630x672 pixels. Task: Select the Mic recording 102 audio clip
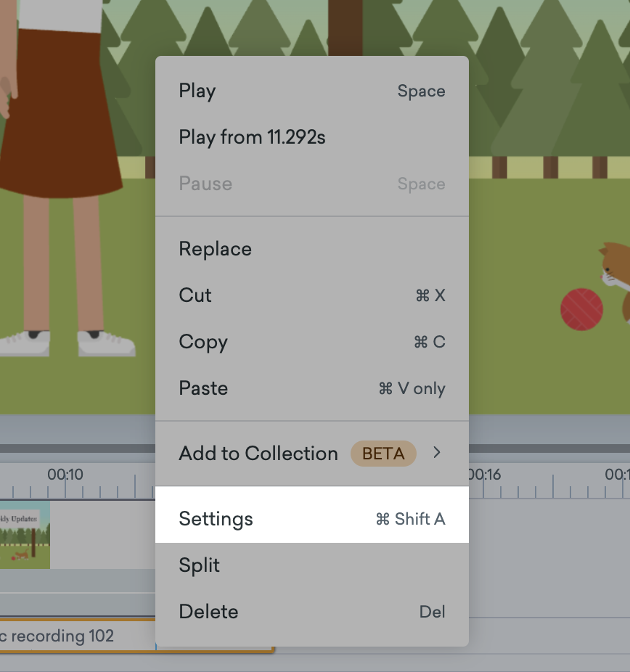pos(65,636)
